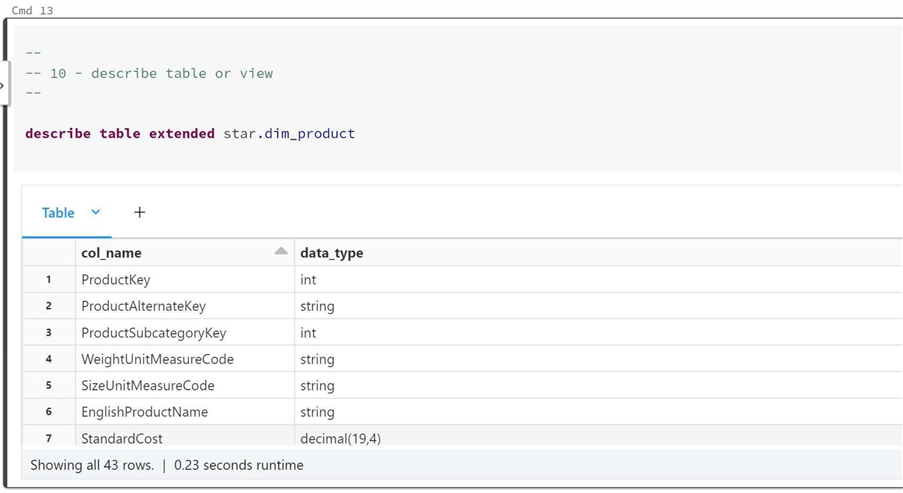Select the ProductKey cell
Screen dimensions: 903x493
[x=116, y=280]
